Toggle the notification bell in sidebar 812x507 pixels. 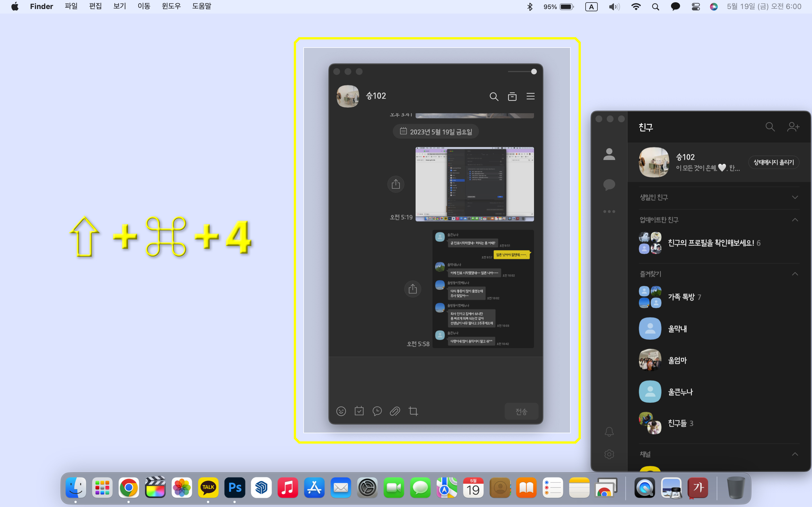tap(609, 432)
